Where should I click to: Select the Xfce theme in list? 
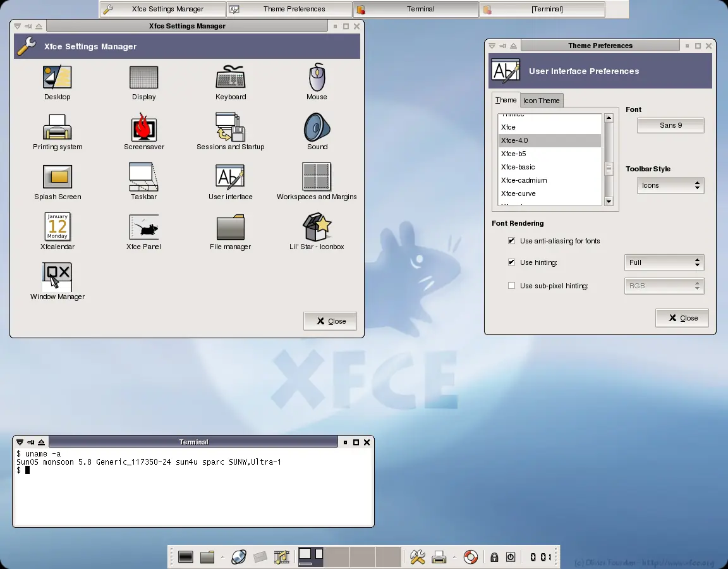(x=550, y=127)
